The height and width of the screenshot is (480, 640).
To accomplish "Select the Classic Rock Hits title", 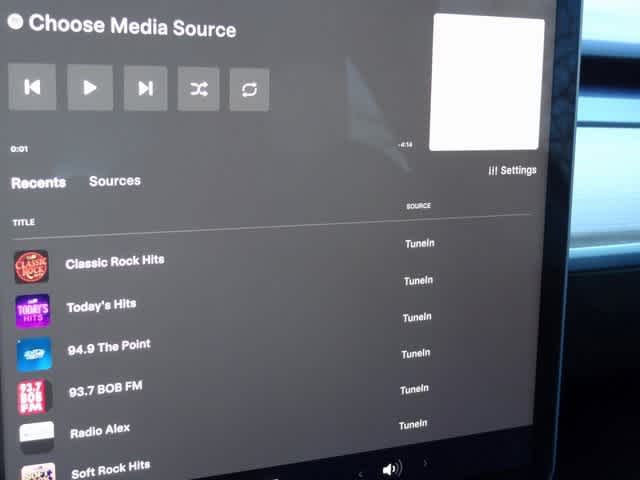I will (115, 262).
